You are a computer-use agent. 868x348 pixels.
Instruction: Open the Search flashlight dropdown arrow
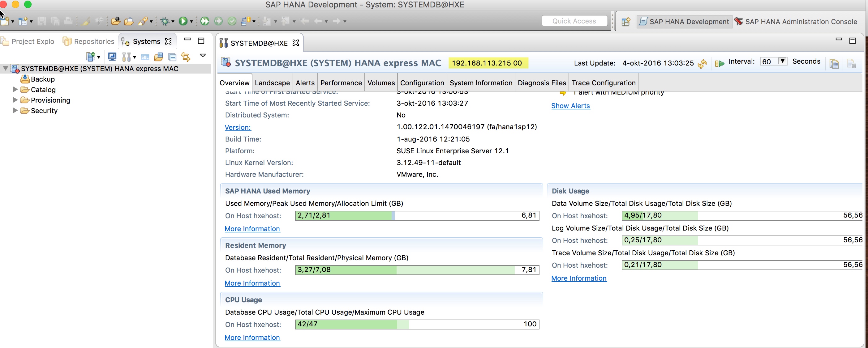click(x=151, y=22)
